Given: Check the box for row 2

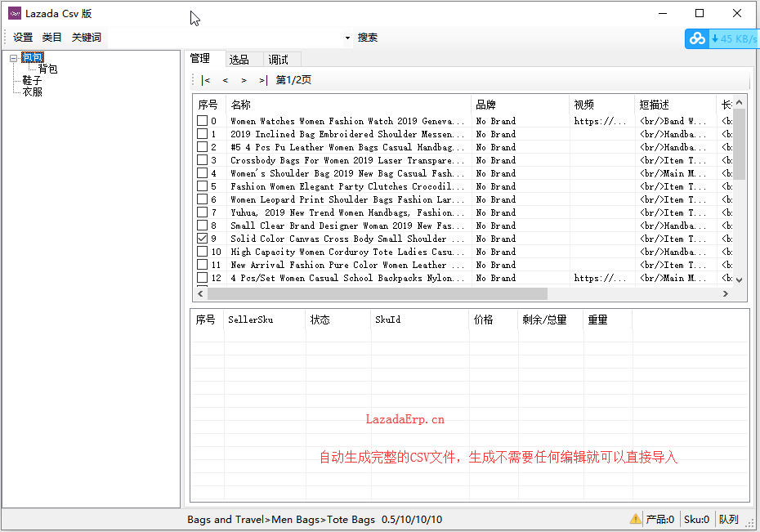Looking at the screenshot, I should (x=202, y=147).
